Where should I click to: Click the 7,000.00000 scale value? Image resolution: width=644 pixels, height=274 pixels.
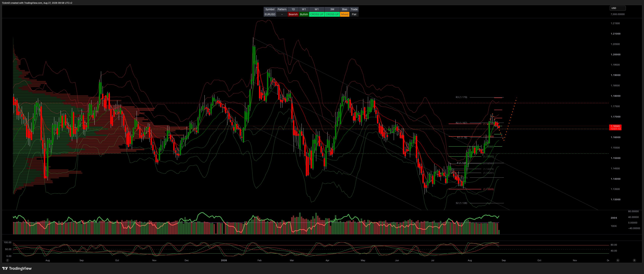click(x=617, y=14)
